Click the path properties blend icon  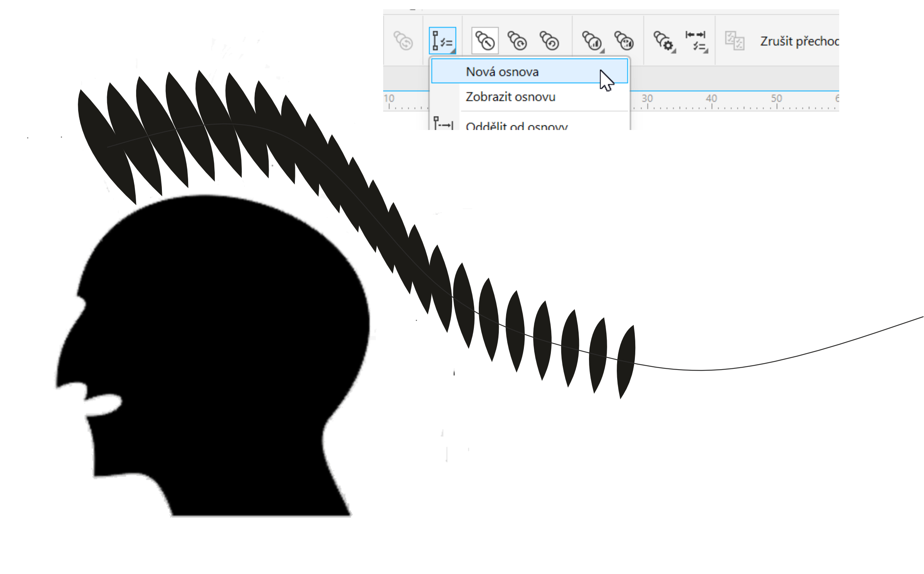point(442,41)
